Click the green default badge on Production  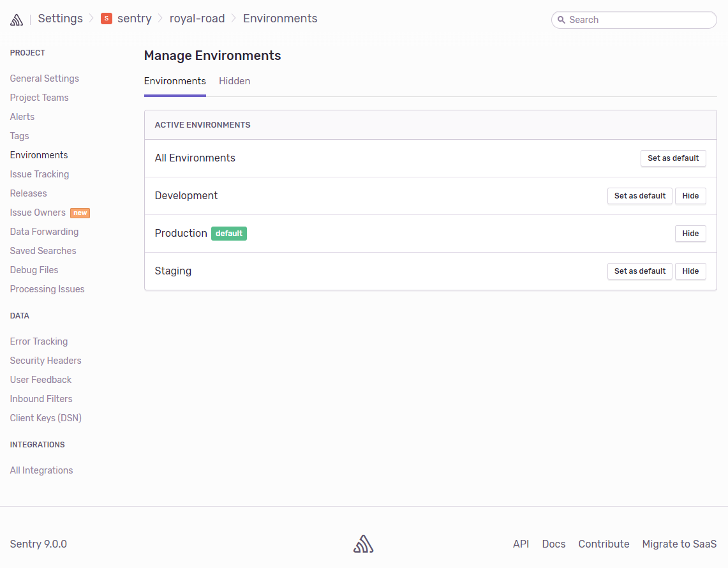[x=229, y=234]
